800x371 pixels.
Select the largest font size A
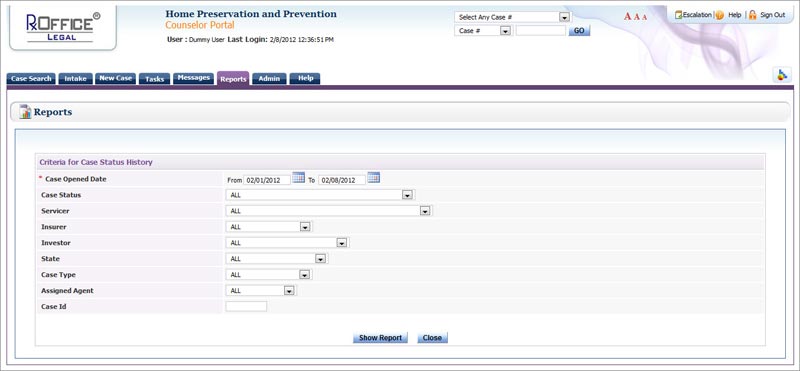point(628,17)
